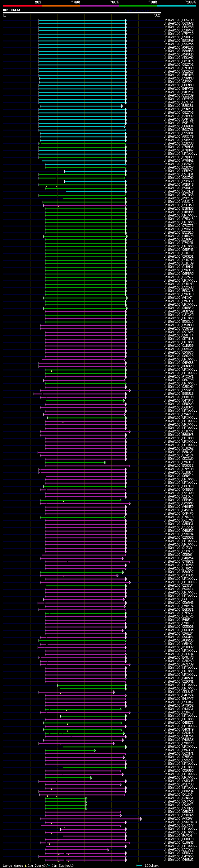Select hit label UniRef100_B2WS83
Screen dimensions: 199x868
coord(178,144)
